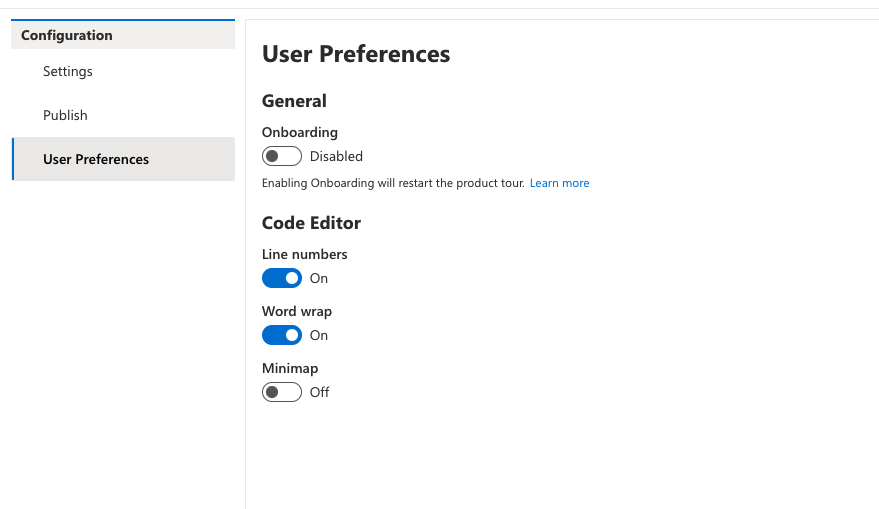Image resolution: width=879 pixels, height=509 pixels.
Task: Click the User Preferences page heading
Action: (356, 54)
